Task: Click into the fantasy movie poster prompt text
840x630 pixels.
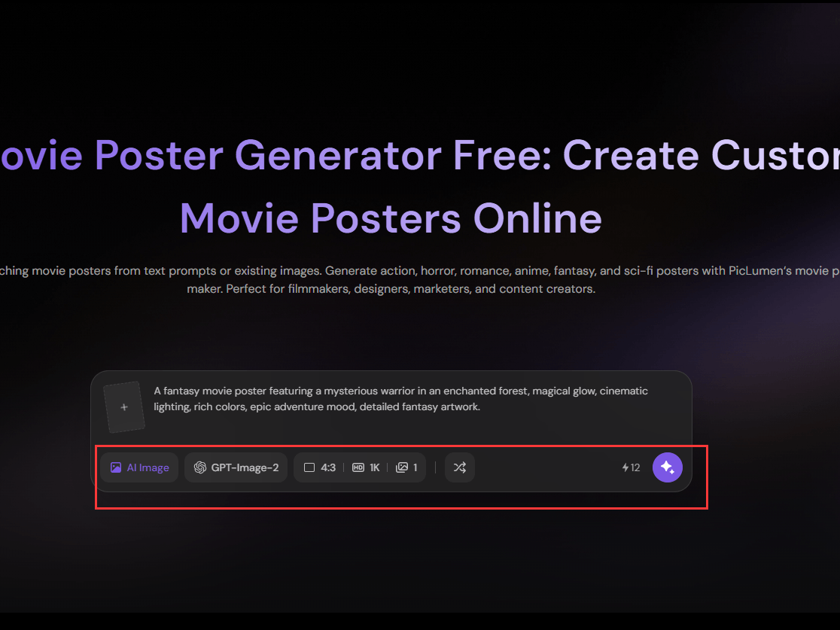Action: pyautogui.click(x=400, y=399)
